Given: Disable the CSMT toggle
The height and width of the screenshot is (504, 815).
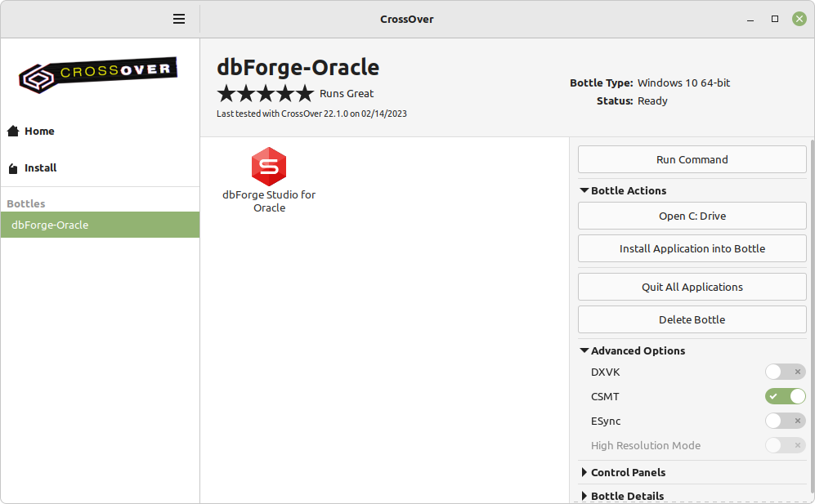Looking at the screenshot, I should pyautogui.click(x=785, y=396).
